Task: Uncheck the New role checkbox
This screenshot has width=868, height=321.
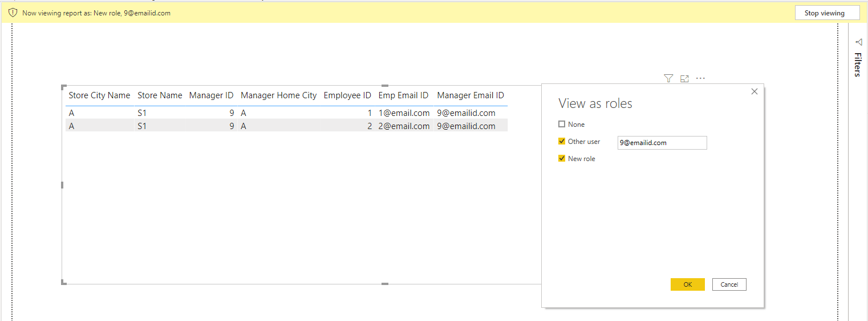Action: click(x=562, y=158)
